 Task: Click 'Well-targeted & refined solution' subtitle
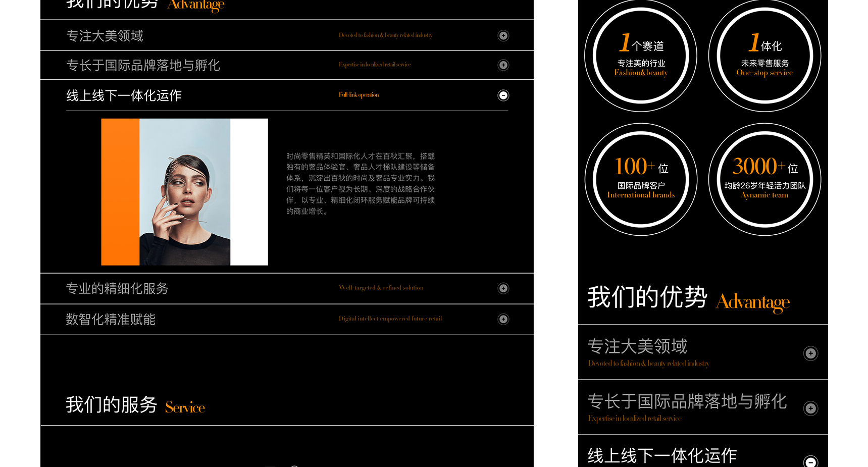[x=381, y=288]
